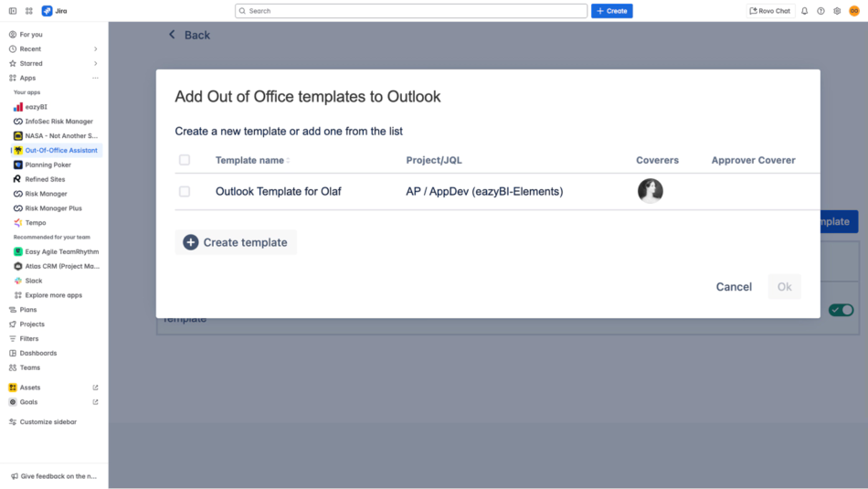This screenshot has height=489, width=868.
Task: Open Dashboards in the sidebar
Action: point(38,353)
